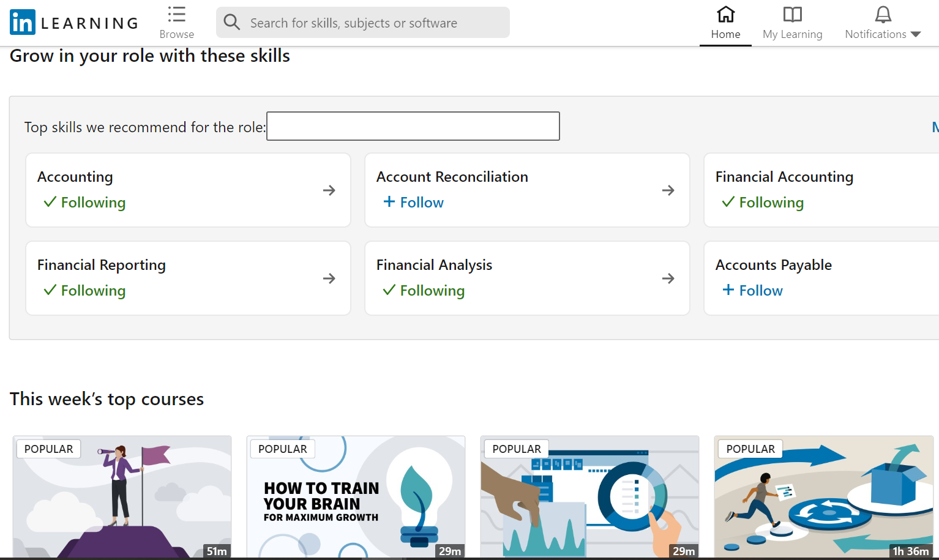Image resolution: width=939 pixels, height=560 pixels.
Task: Unfollow the Financial Accounting skill
Action: coord(762,202)
